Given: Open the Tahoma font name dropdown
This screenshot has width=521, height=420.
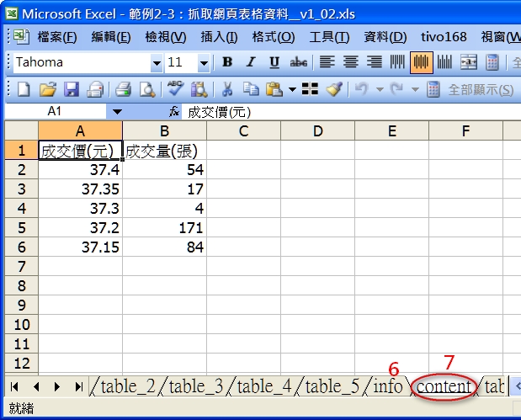Looking at the screenshot, I should pos(157,63).
